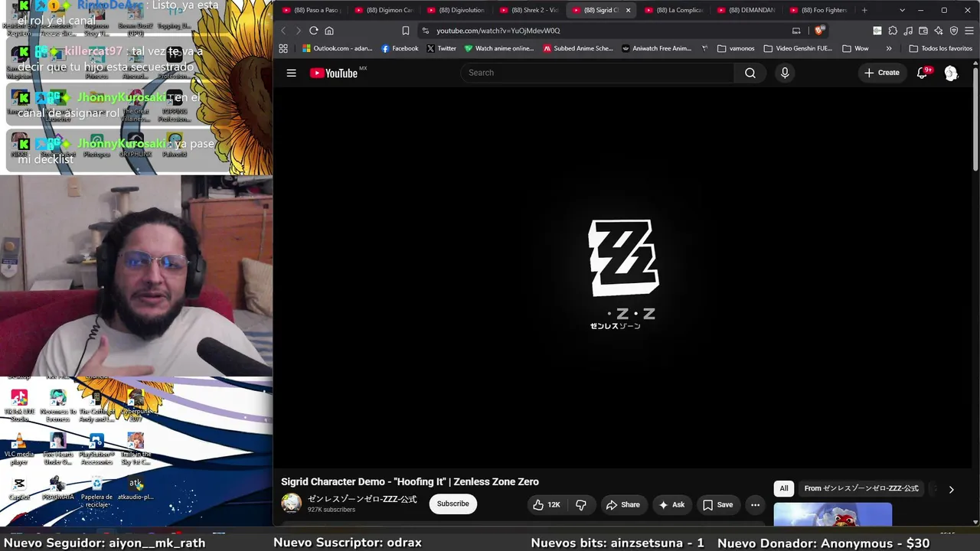The width and height of the screenshot is (980, 551).
Task: Open the Brave Shields lion icon
Action: 819,31
